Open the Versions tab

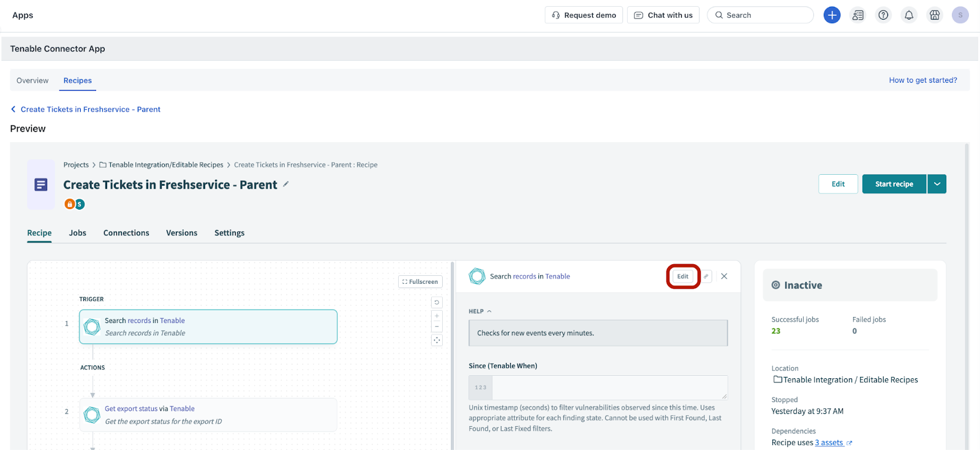182,233
